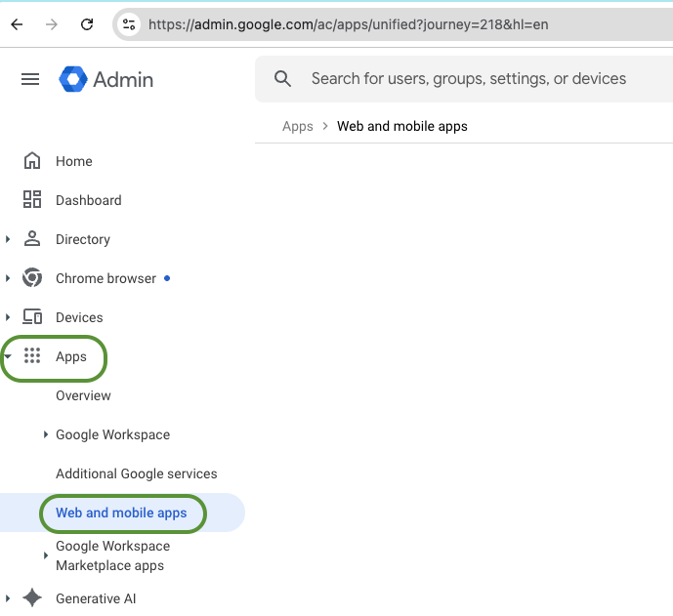This screenshot has width=673, height=616.
Task: Click the Devices laptop-phone icon
Action: [32, 316]
